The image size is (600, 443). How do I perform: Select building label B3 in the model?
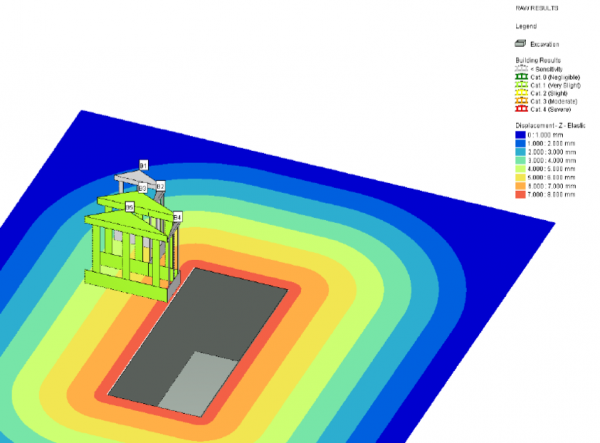click(x=142, y=188)
